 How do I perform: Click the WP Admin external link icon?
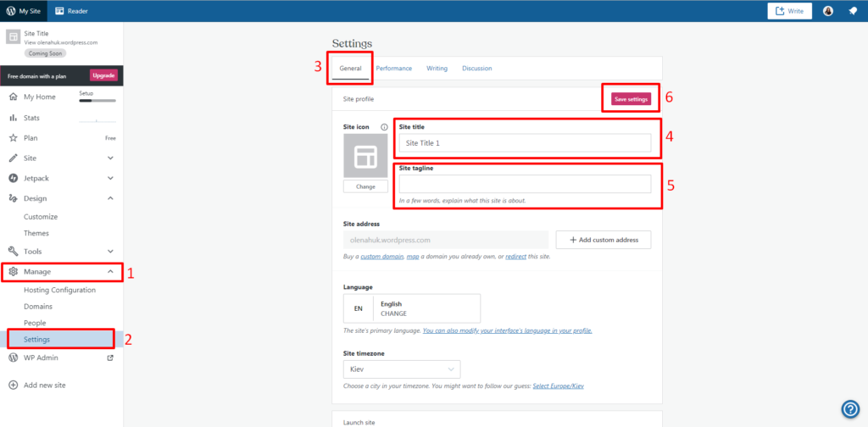[110, 358]
